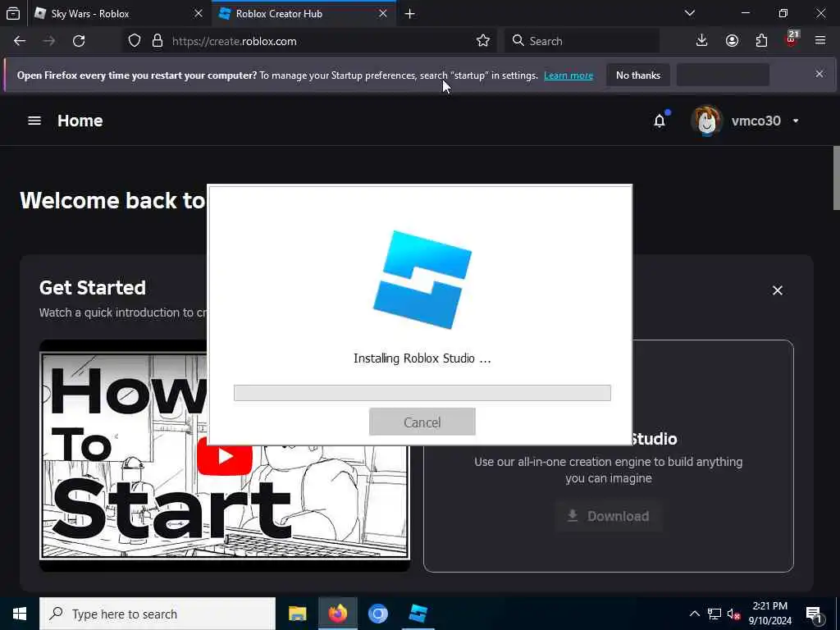The height and width of the screenshot is (630, 840).
Task: Reload the current page
Action: point(79,41)
